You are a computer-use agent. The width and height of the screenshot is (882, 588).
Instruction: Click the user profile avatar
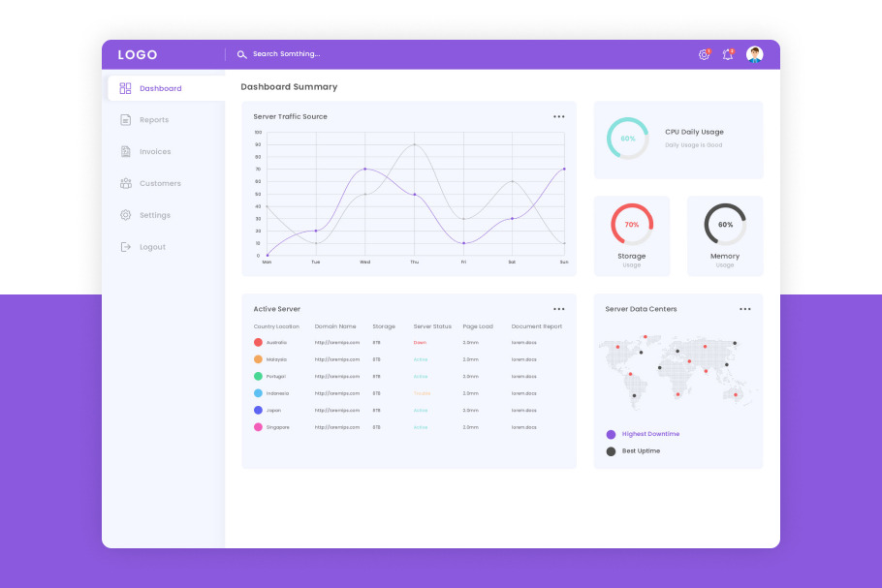point(754,54)
